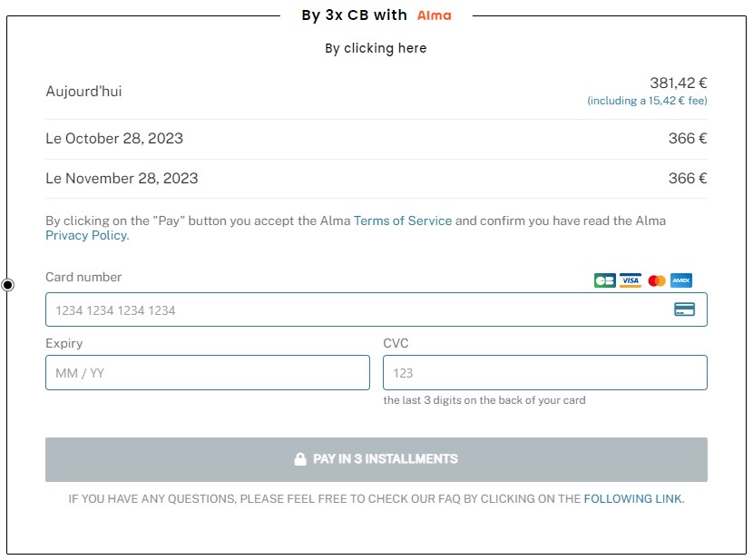Screen dimensions: 753x560
Task: Click the 'By clicking here' text
Action: click(376, 48)
